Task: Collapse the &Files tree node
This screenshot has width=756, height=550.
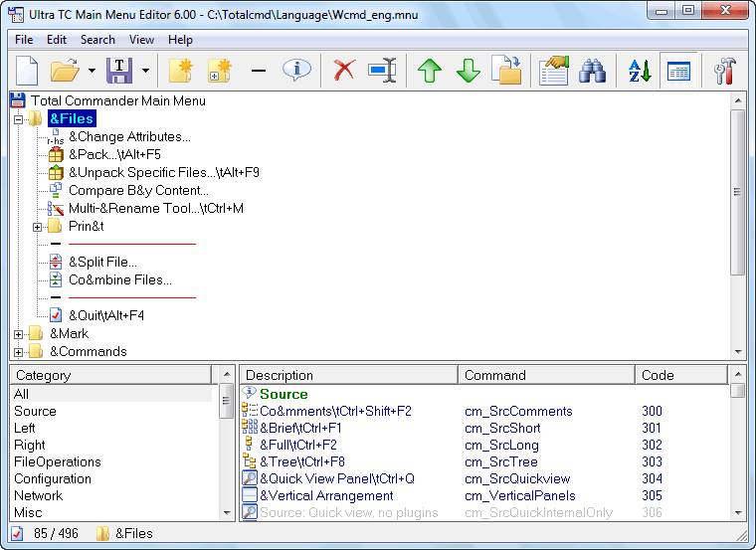Action: 18,119
